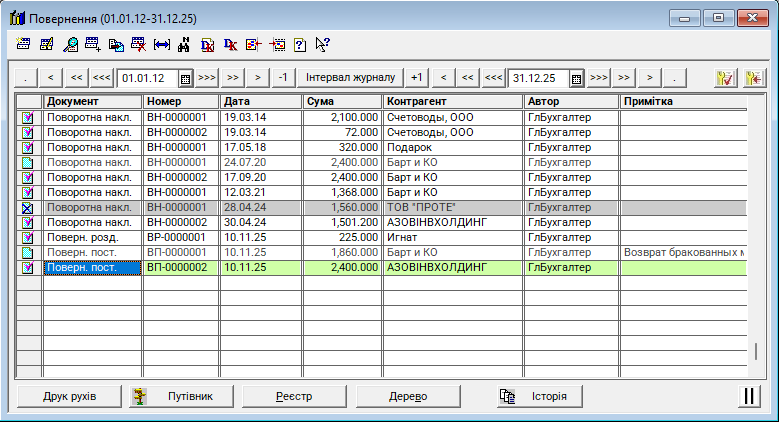
Task: Sort by the Контрагент column header
Action: click(452, 102)
